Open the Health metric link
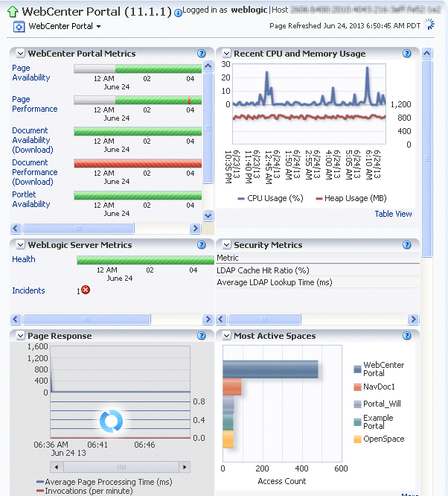Viewport: 448px width, 496px height. click(24, 259)
